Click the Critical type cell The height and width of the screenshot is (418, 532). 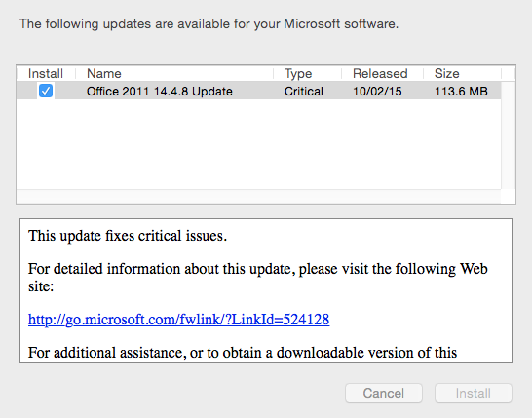click(x=304, y=91)
